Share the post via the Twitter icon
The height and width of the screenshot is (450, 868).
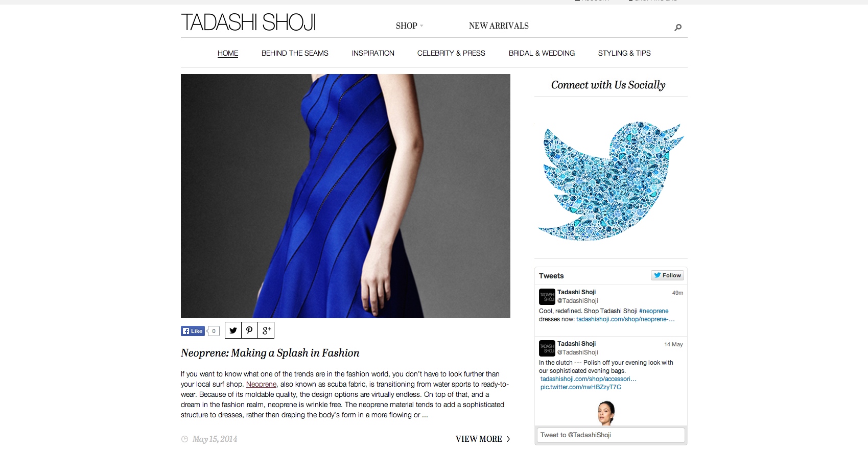(233, 330)
